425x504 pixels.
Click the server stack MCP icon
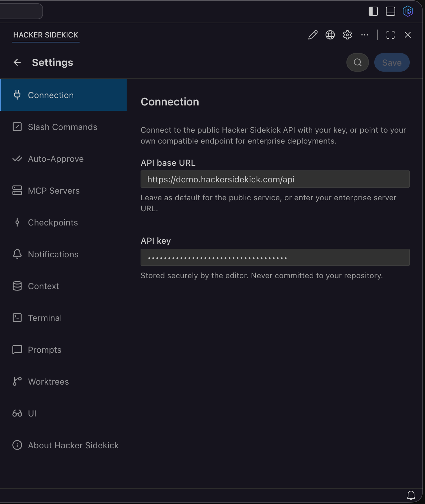click(x=17, y=190)
